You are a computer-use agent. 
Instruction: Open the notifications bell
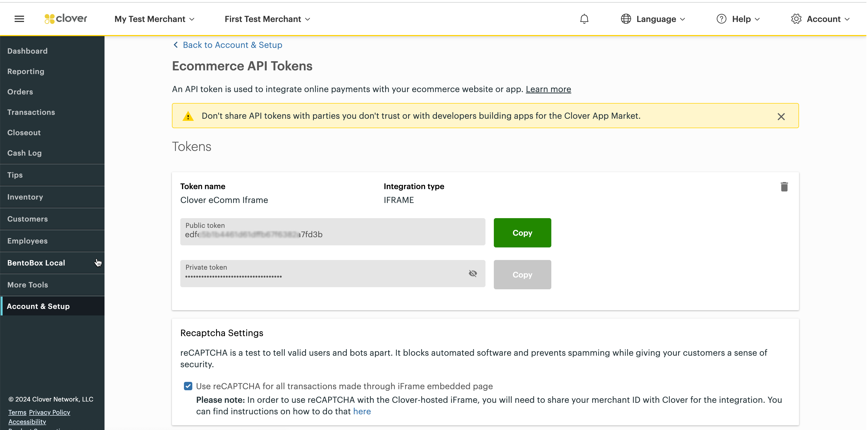tap(584, 19)
